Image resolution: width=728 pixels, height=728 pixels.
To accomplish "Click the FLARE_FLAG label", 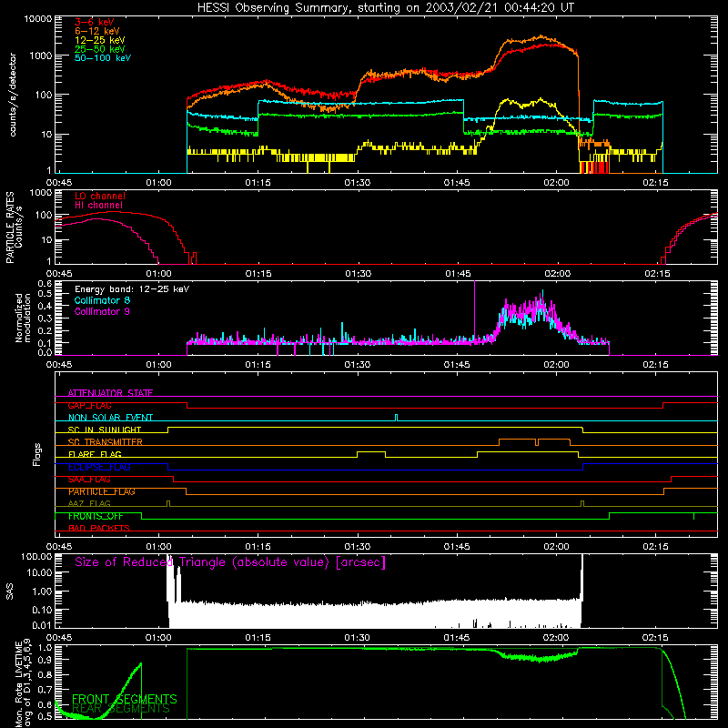I will [95, 454].
